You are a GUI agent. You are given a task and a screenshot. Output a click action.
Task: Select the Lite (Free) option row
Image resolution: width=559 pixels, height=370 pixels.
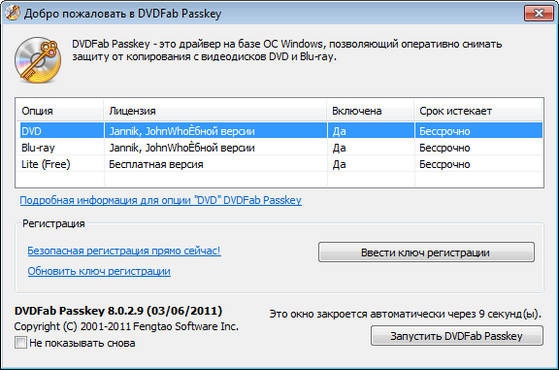pos(281,164)
